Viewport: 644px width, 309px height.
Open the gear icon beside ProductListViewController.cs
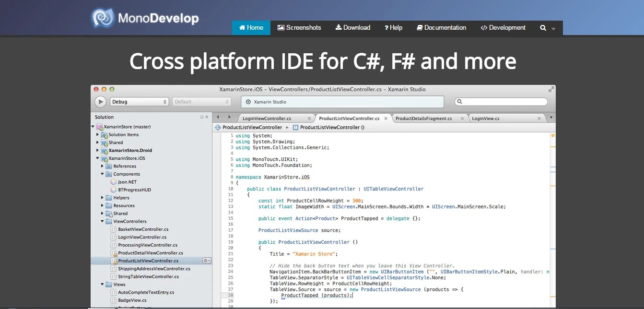click(x=206, y=260)
